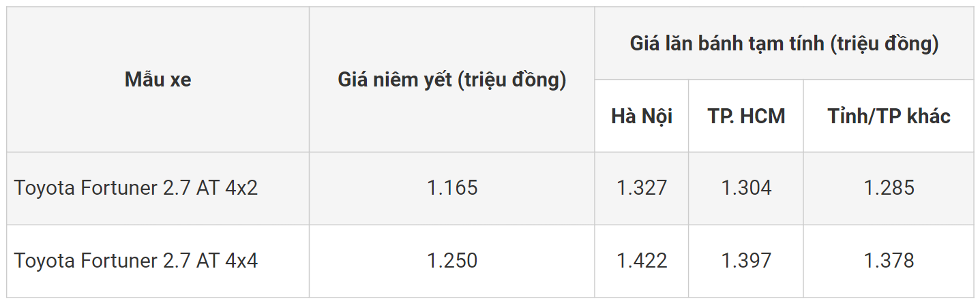Select the listed price 1.165 cell
Screen dimensions: 980x303
(452, 188)
